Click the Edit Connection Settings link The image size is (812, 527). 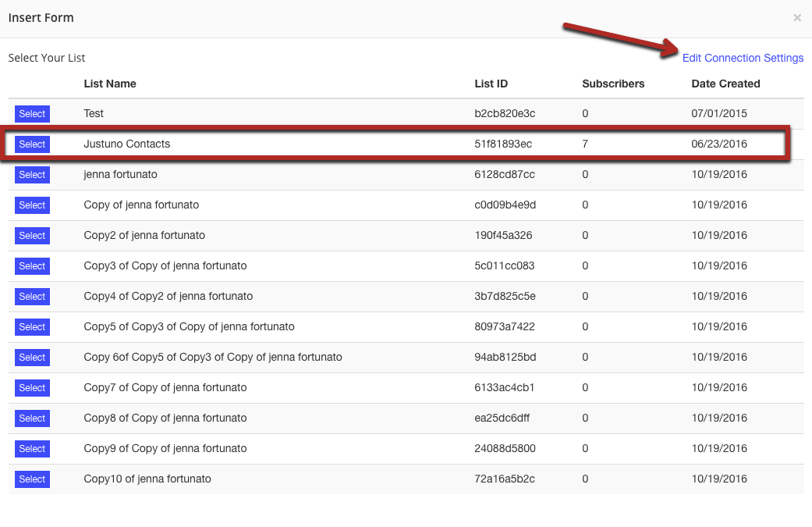pos(742,58)
